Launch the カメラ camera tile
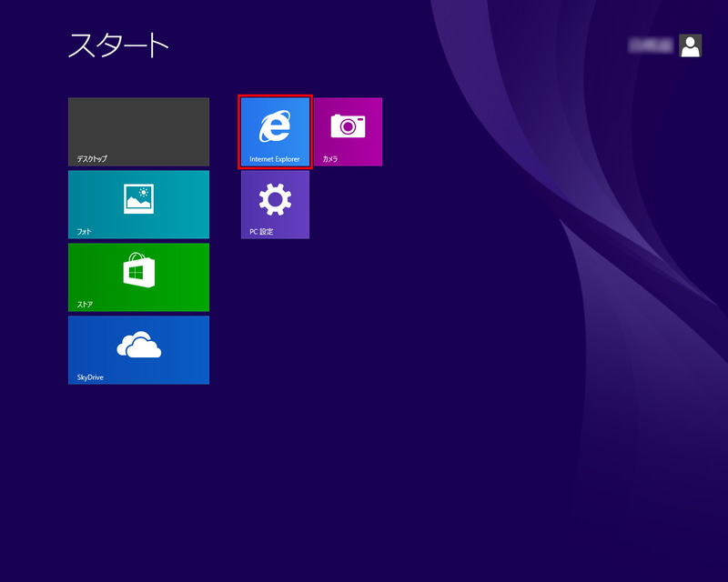This screenshot has height=582, width=728. coord(349,132)
